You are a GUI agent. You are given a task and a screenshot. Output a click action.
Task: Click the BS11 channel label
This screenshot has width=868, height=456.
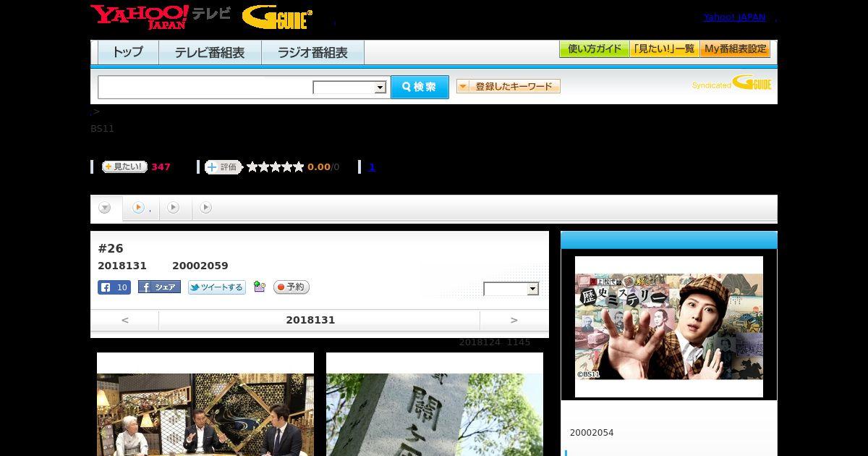click(102, 129)
